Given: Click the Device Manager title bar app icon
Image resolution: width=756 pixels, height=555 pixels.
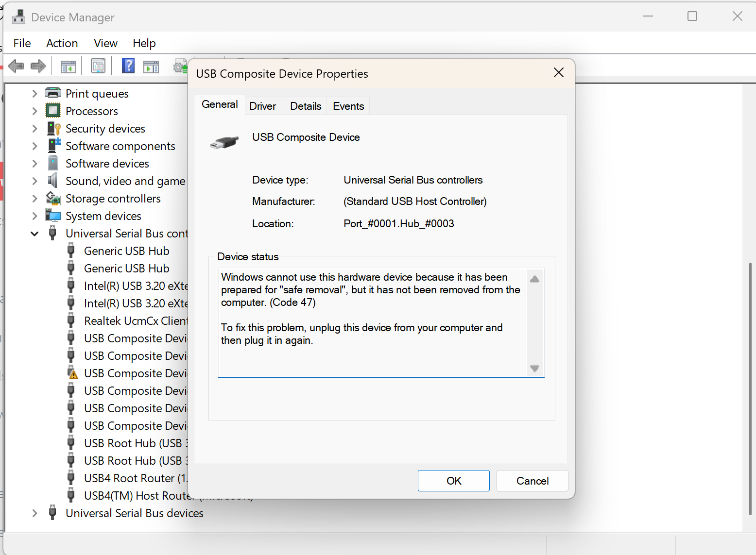Looking at the screenshot, I should coord(18,17).
